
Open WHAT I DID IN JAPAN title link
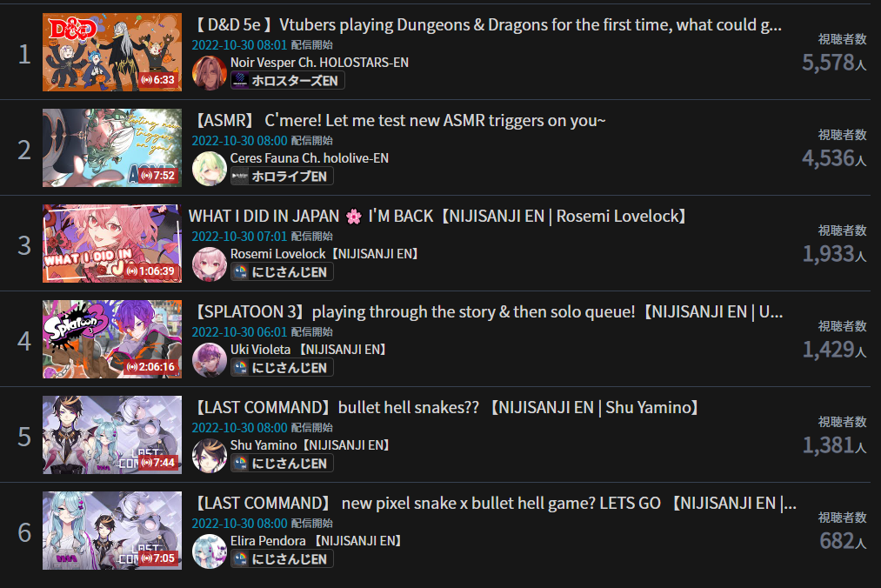438,216
